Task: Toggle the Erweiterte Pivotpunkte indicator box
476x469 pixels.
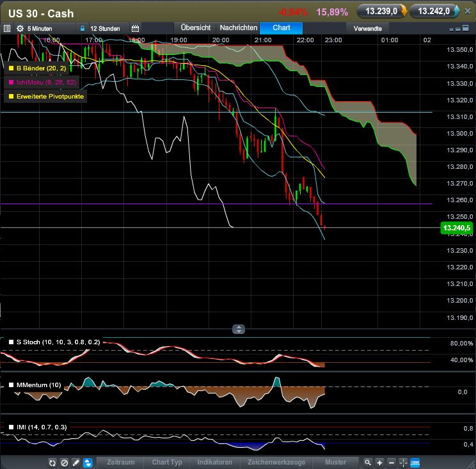Action: click(10, 97)
